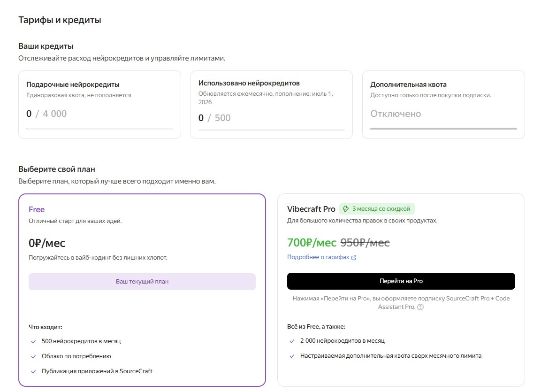Click the "Подарочные нейрокредиты" progress bar

pos(99,129)
